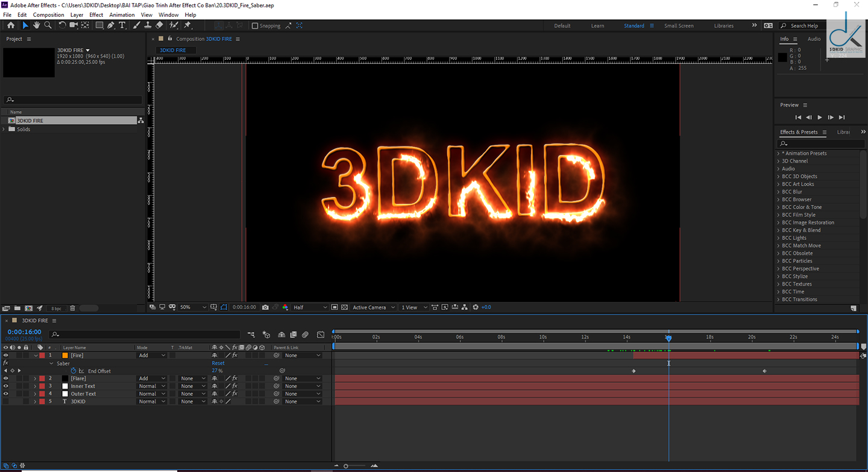Collapse the Saber effect under [Fire]
The image size is (868, 472).
point(51,363)
